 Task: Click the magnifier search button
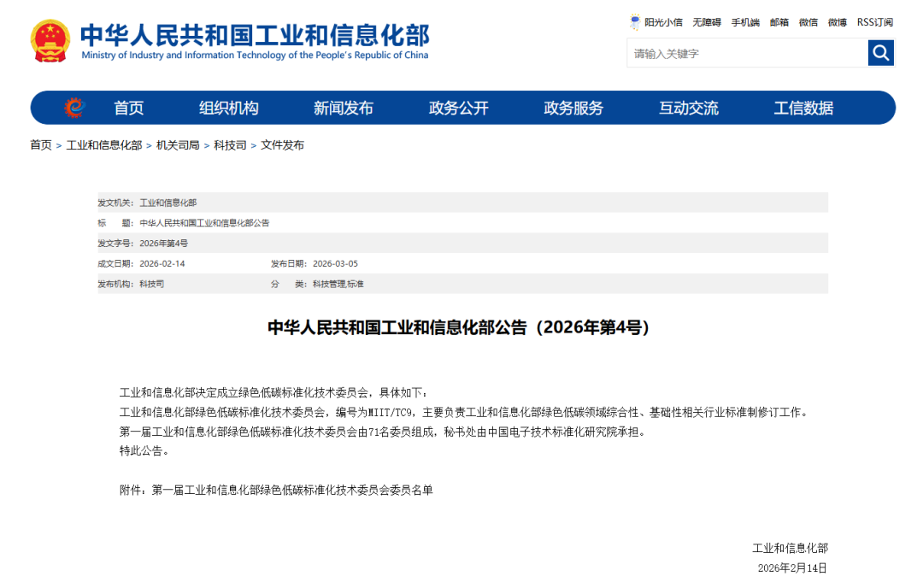(x=880, y=53)
